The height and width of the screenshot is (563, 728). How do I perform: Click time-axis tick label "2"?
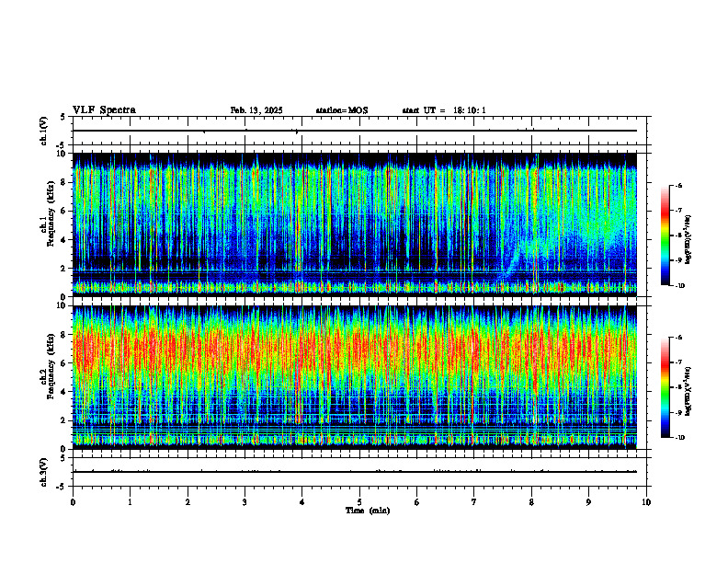point(188,502)
